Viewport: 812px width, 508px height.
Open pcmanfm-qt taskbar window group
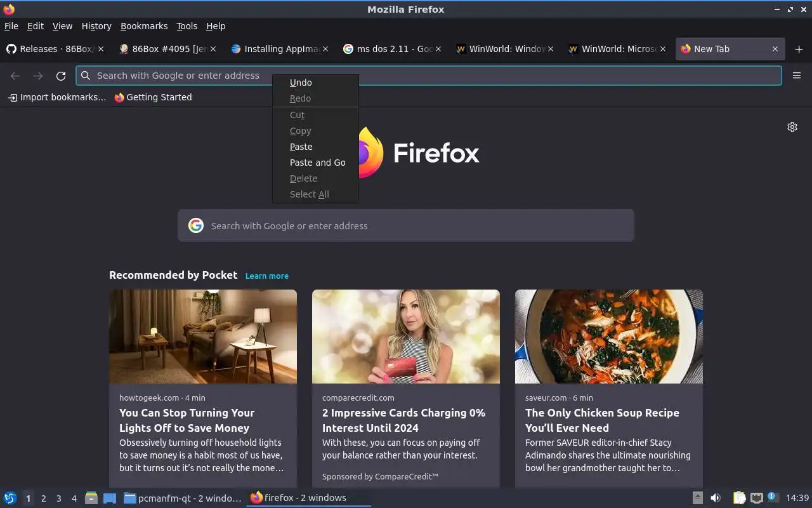pos(183,498)
